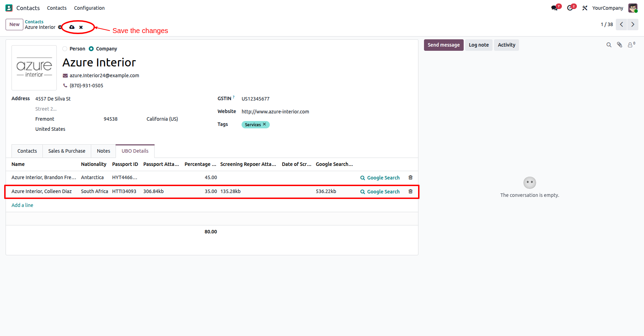Open the Contacts app home icon
The image size is (644, 336).
[x=9, y=8]
